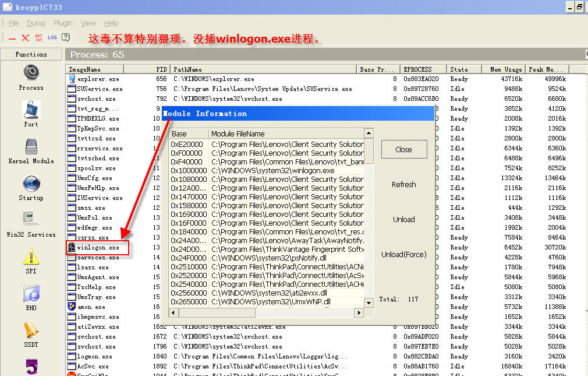The image size is (588, 376).
Task: Select amon.exe process icon
Action: click(x=71, y=307)
